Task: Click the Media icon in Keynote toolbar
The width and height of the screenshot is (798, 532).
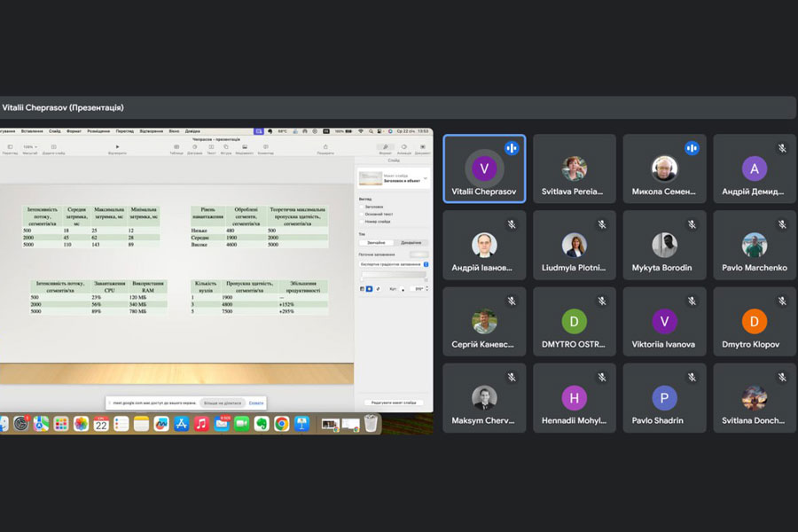Action: (245, 147)
